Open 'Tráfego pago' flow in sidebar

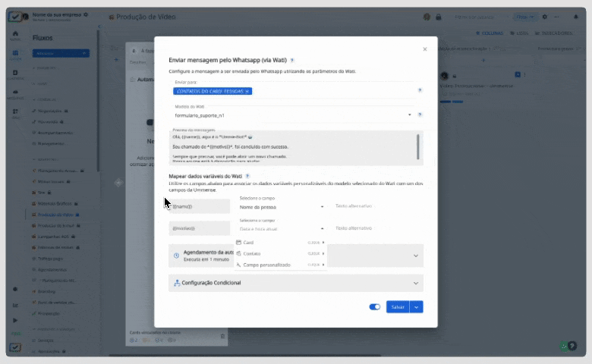[x=50, y=259]
